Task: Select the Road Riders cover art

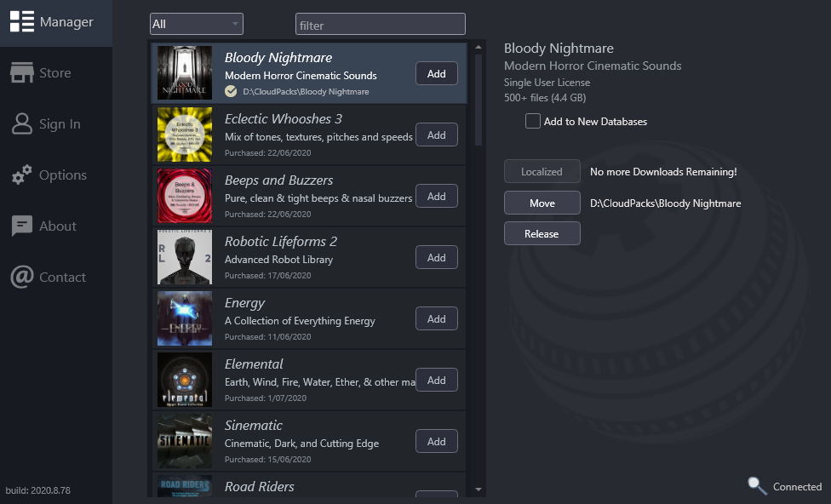Action: click(185, 485)
